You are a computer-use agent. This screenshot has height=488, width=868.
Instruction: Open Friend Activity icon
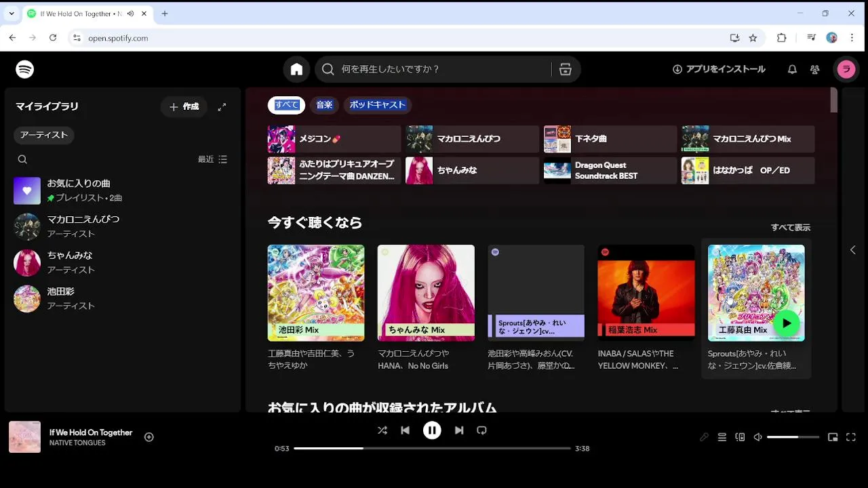coord(815,69)
